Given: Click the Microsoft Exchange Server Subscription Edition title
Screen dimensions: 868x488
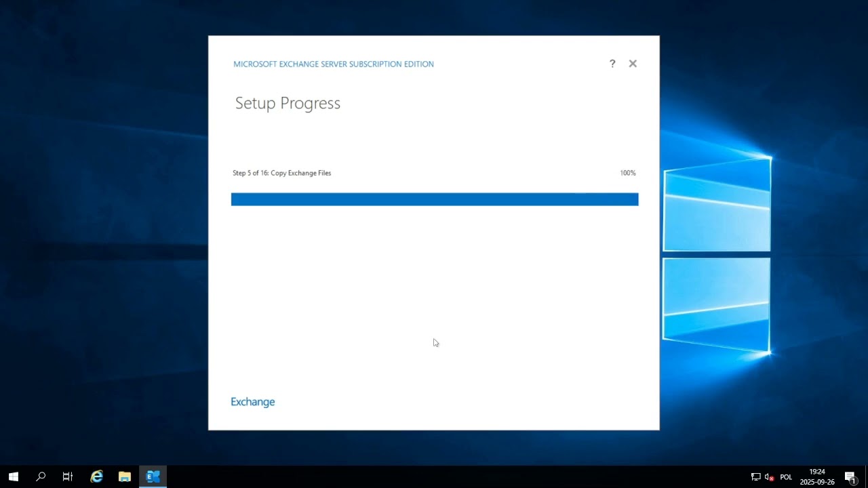Looking at the screenshot, I should (334, 64).
